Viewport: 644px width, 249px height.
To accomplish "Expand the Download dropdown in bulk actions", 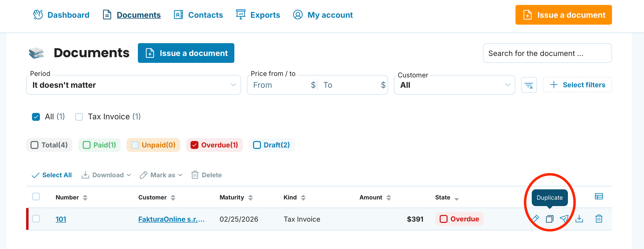I will pos(106,175).
